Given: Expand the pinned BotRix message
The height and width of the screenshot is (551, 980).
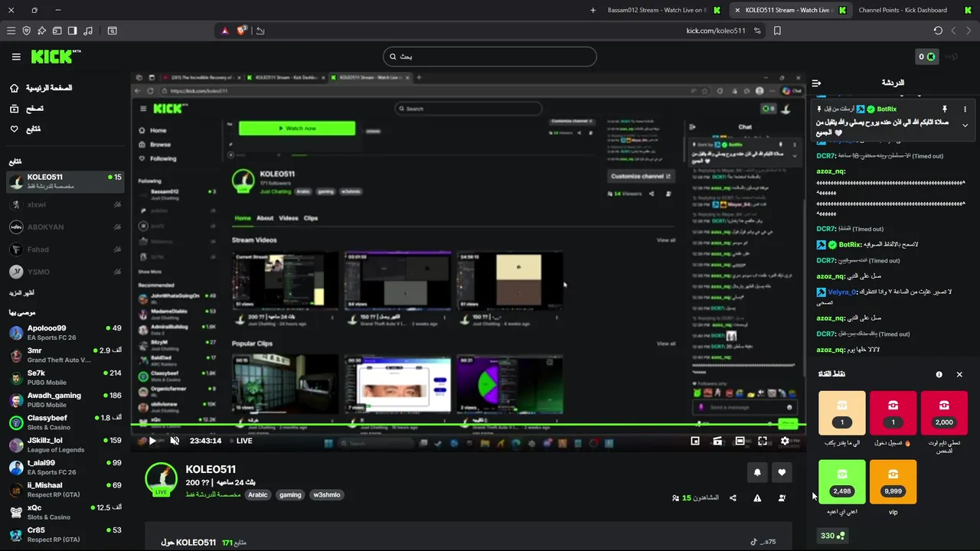Looking at the screenshot, I should pyautogui.click(x=965, y=125).
